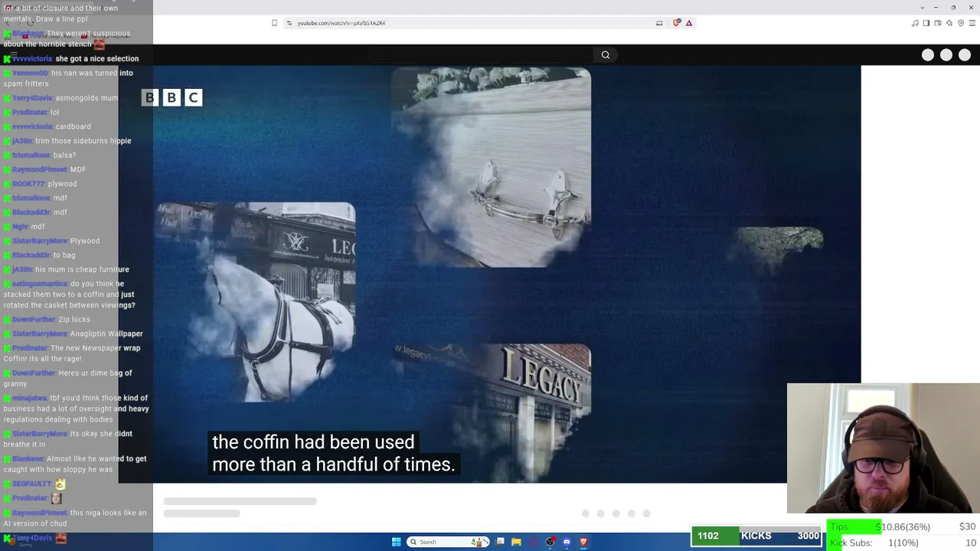This screenshot has width=980, height=551.
Task: Click chat message 'she got a nice selection'
Action: coord(97,59)
